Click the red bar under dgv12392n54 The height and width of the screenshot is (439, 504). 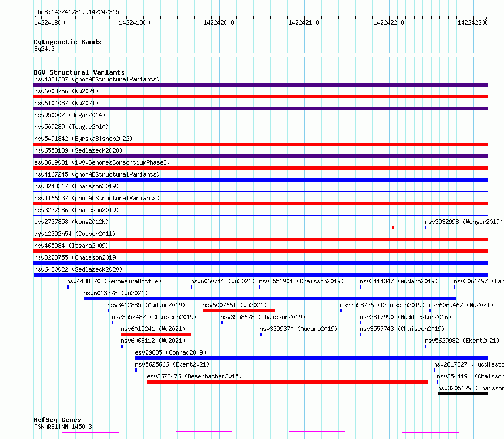260,239
